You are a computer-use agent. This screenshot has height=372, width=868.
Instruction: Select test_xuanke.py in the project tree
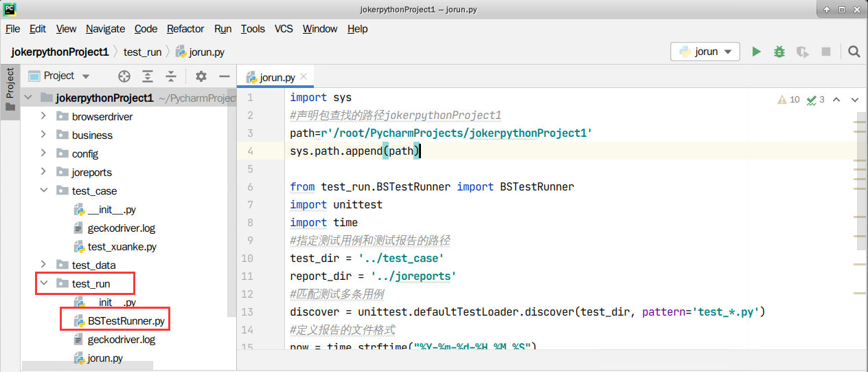(122, 246)
